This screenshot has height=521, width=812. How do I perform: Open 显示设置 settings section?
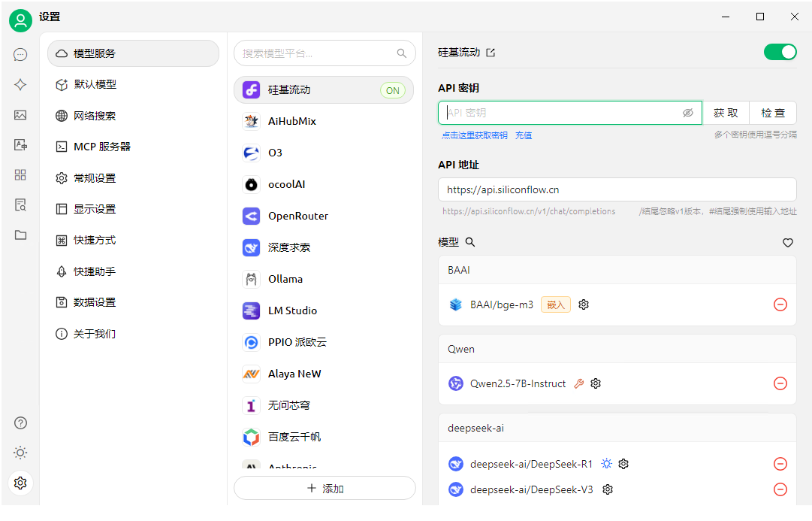pyautogui.click(x=133, y=209)
